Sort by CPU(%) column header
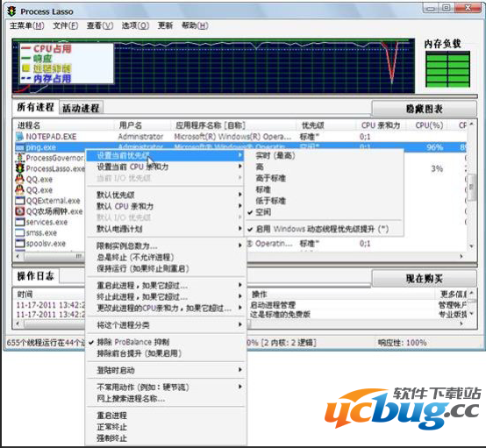The image size is (486, 448). pyautogui.click(x=429, y=125)
